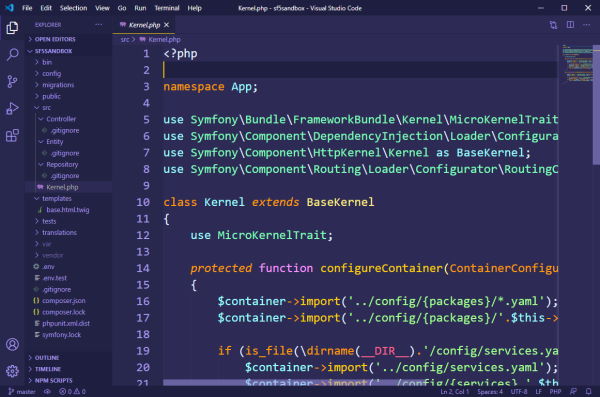The height and width of the screenshot is (397, 600).
Task: Open the Go menu
Action: point(122,8)
